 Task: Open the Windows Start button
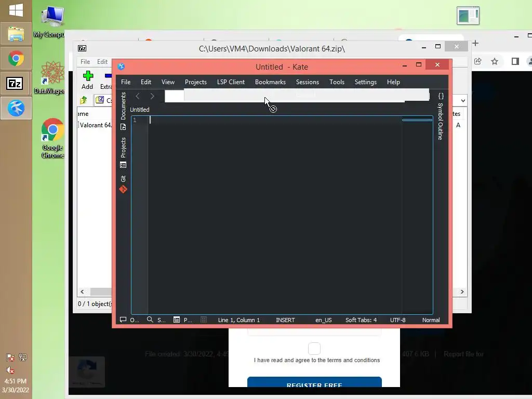[16, 10]
